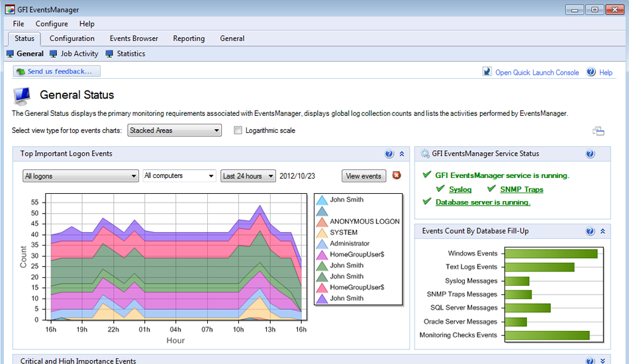Click the SYSTEM legend color swatch
629x364 pixels.
click(x=322, y=233)
